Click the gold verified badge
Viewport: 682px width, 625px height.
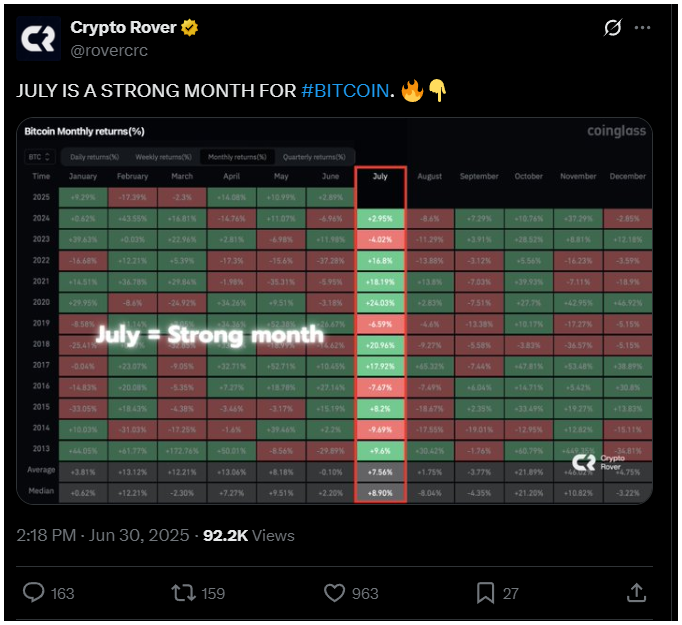point(190,28)
